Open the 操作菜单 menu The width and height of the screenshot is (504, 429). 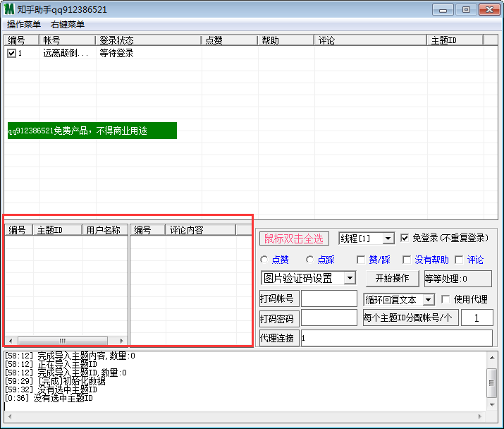[x=24, y=25]
